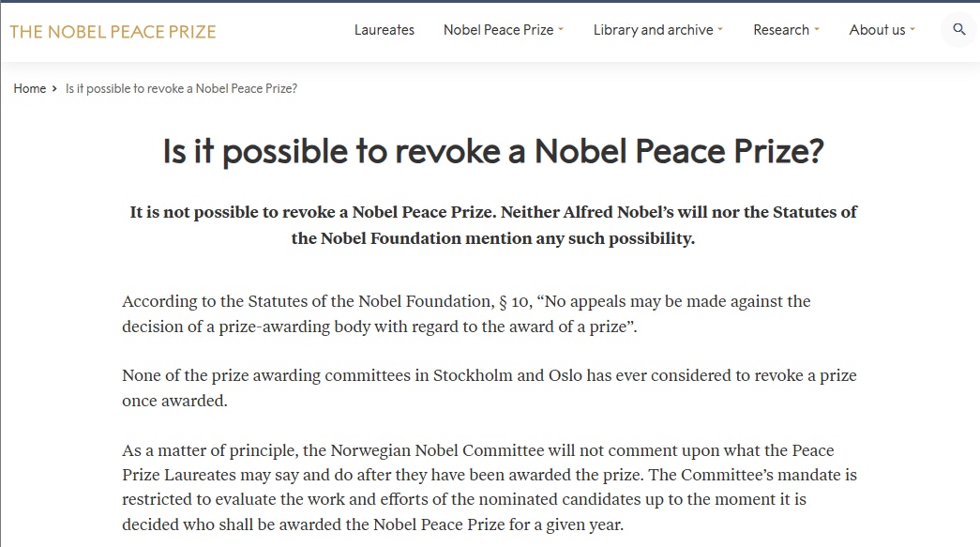The image size is (980, 547).
Task: Click the Norwegian Nobel Committee paragraph
Action: click(x=489, y=487)
